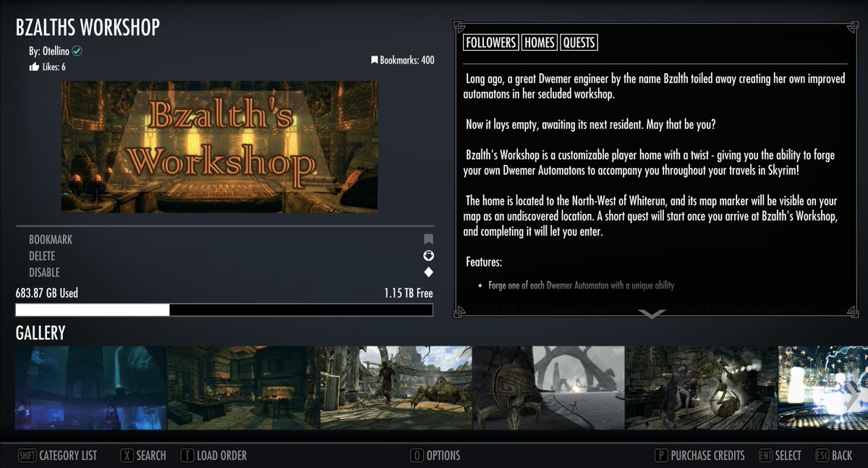This screenshot has height=468, width=868.
Task: Click the 'Likes: 6' text
Action: pyautogui.click(x=54, y=67)
